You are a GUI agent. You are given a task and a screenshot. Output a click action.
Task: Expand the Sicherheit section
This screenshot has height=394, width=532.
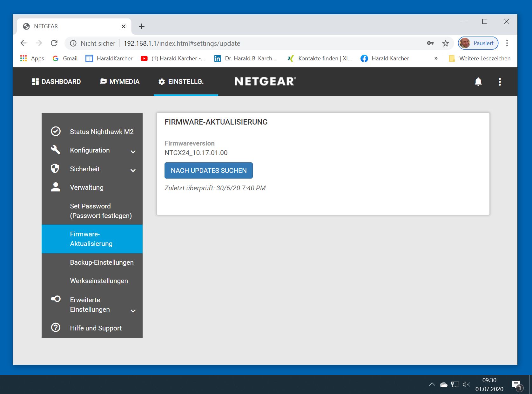tap(133, 170)
